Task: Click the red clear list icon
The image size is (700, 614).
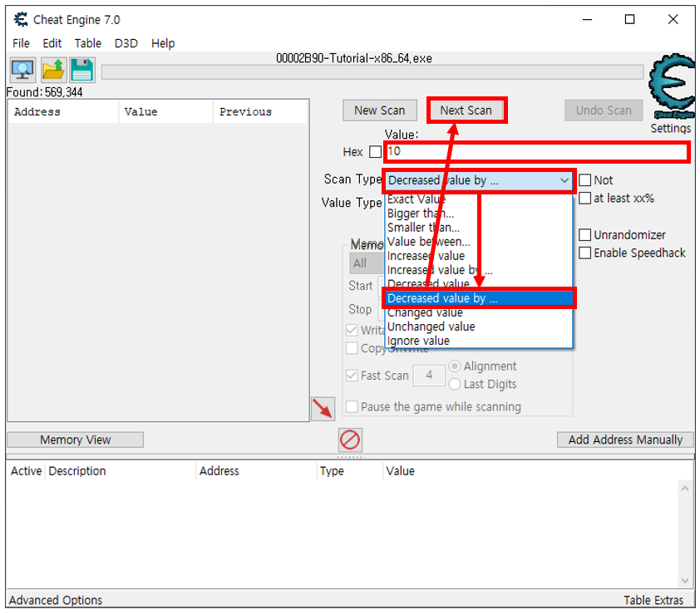Action: (350, 440)
